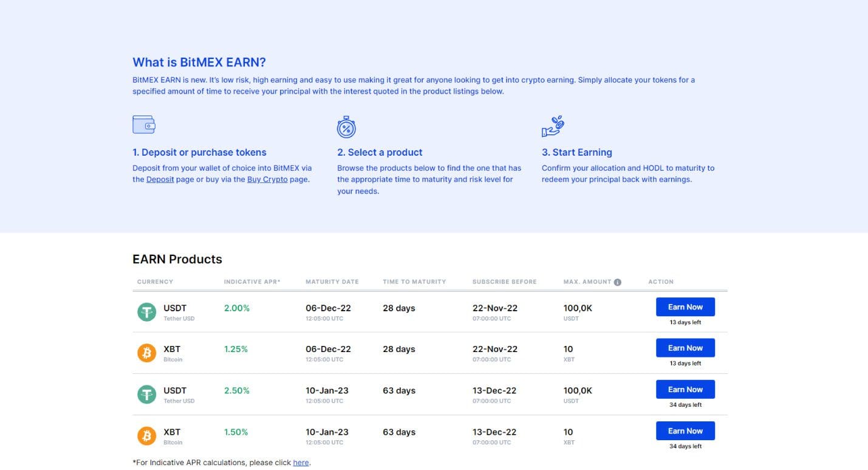Click 100,0K max amount in USDT 2.00% row
The height and width of the screenshot is (470, 868).
[578, 308]
